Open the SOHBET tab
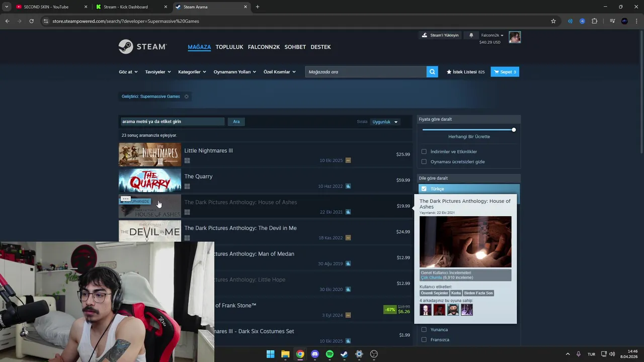Image resolution: width=644 pixels, height=362 pixels. click(x=295, y=47)
